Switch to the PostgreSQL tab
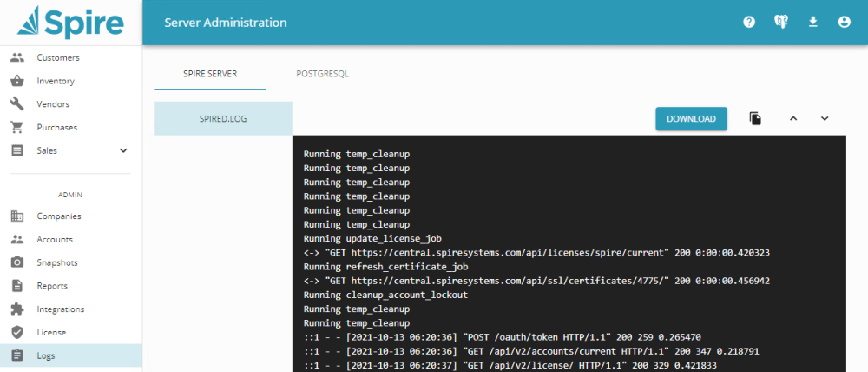This screenshot has height=372, width=868. [x=322, y=74]
